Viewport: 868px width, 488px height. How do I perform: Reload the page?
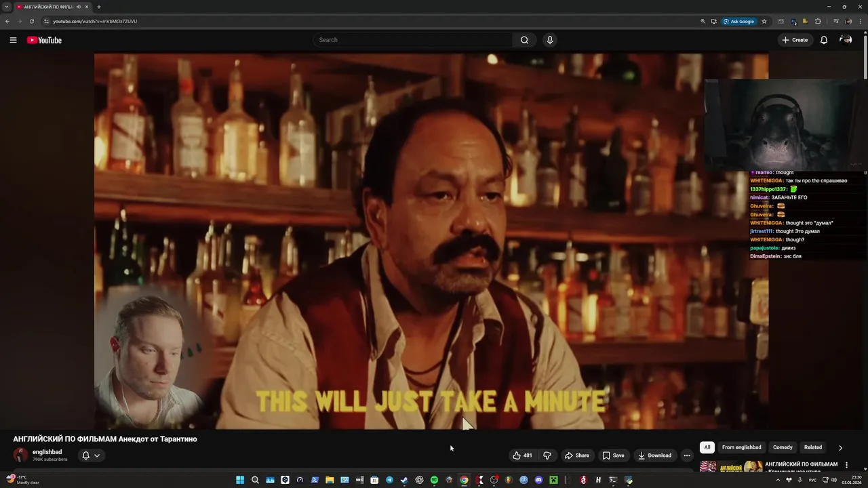(x=31, y=21)
